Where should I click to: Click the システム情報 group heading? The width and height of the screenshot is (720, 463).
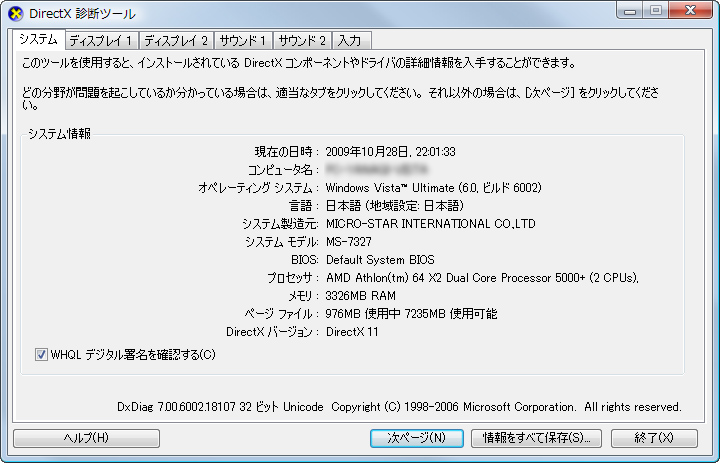tap(60, 134)
